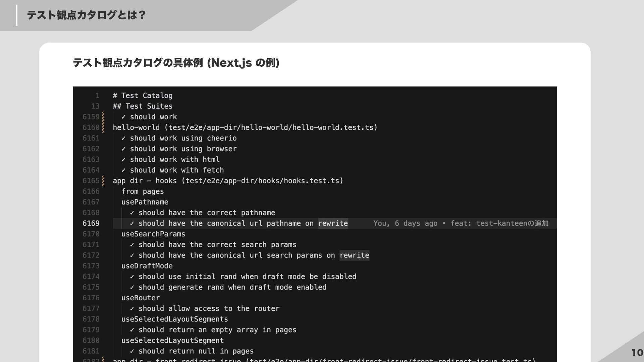Click checkmark beside 'should work using cheerio'
The image size is (644, 362).
pyautogui.click(x=123, y=138)
